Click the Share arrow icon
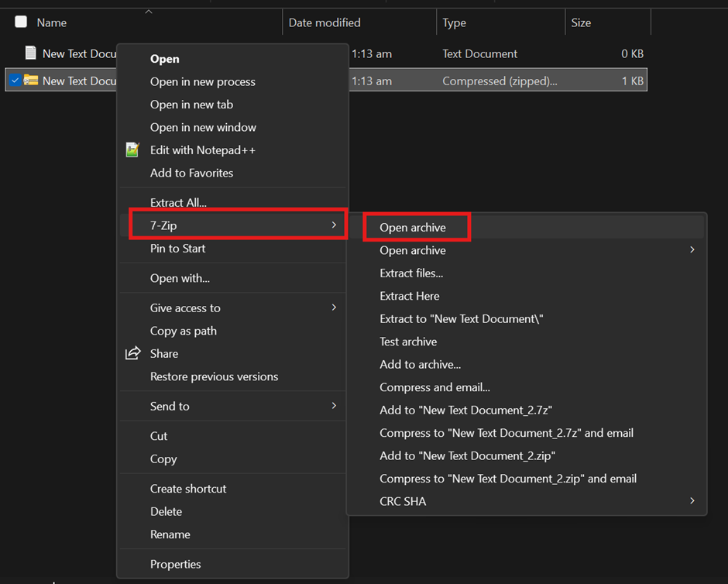The height and width of the screenshot is (584, 728). (x=132, y=353)
